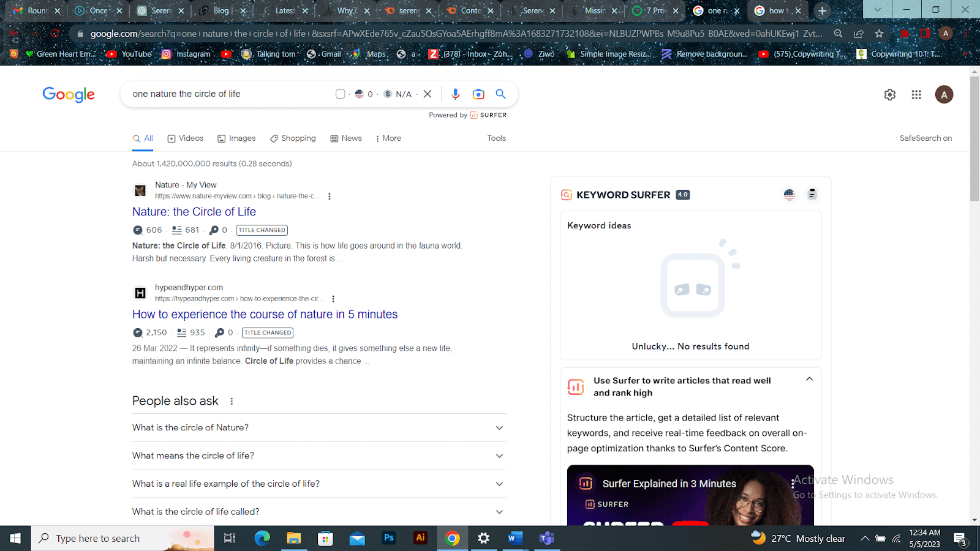Click the share page icon in address bar
The width and height of the screenshot is (980, 551).
(x=859, y=34)
